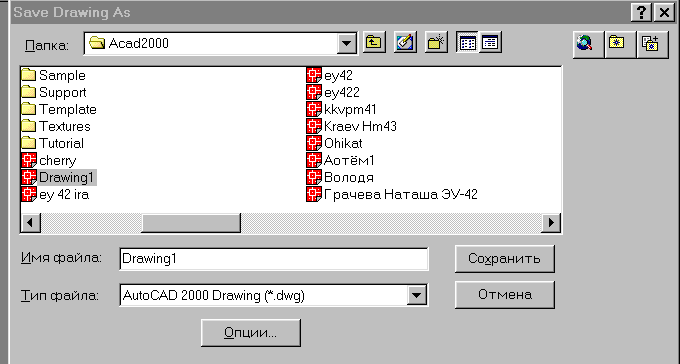The width and height of the screenshot is (680, 364).
Task: Click the desktop view icon
Action: tap(405, 43)
